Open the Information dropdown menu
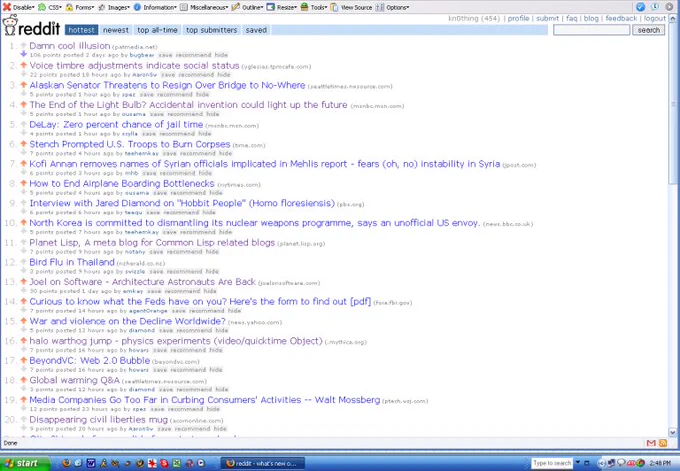Screen dimensions: 680x471 point(155,7)
